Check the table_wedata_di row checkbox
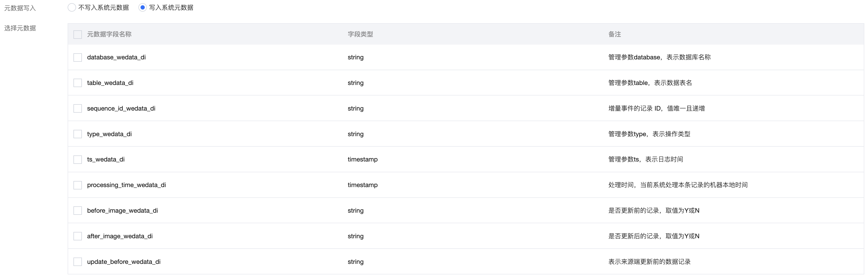The height and width of the screenshot is (276, 868). pyautogui.click(x=78, y=83)
